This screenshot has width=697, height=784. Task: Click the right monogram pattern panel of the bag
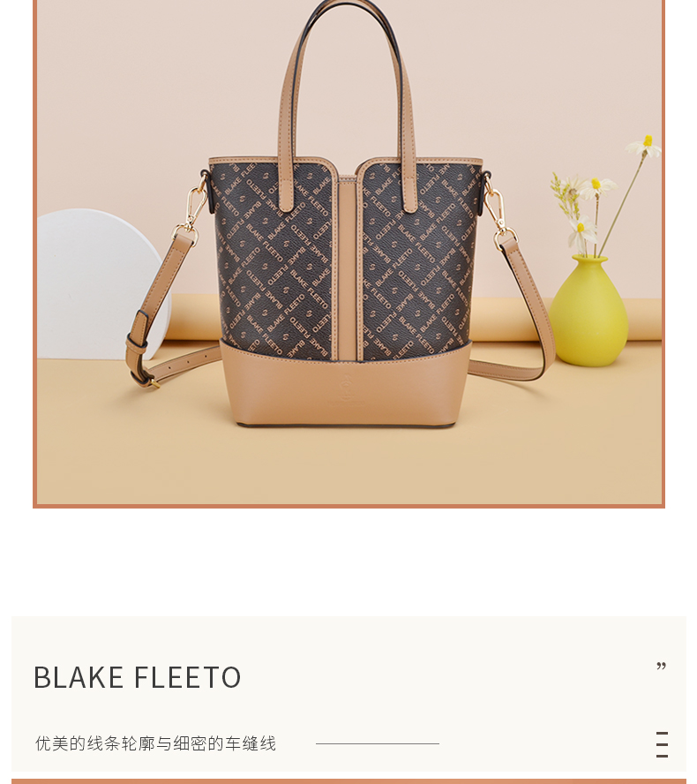click(x=417, y=260)
